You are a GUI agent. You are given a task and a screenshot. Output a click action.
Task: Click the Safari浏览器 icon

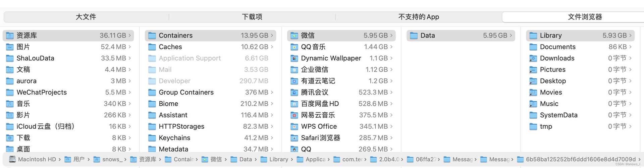294,138
